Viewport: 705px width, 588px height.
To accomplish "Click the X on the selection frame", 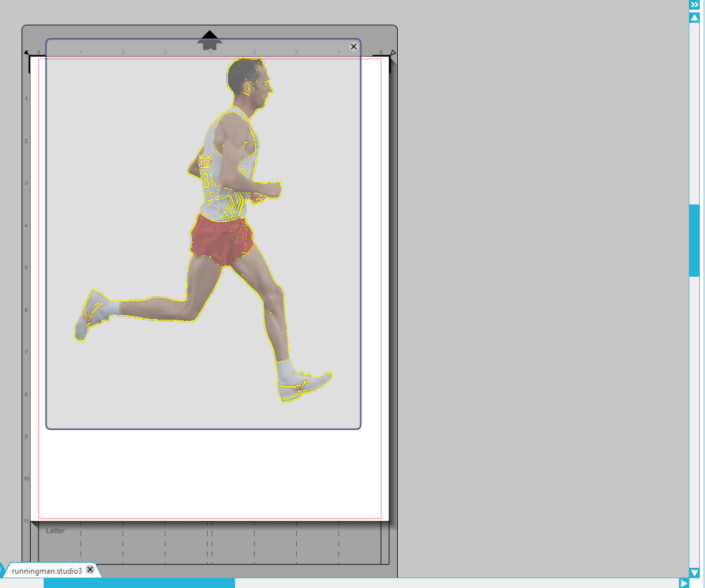I will [x=353, y=46].
